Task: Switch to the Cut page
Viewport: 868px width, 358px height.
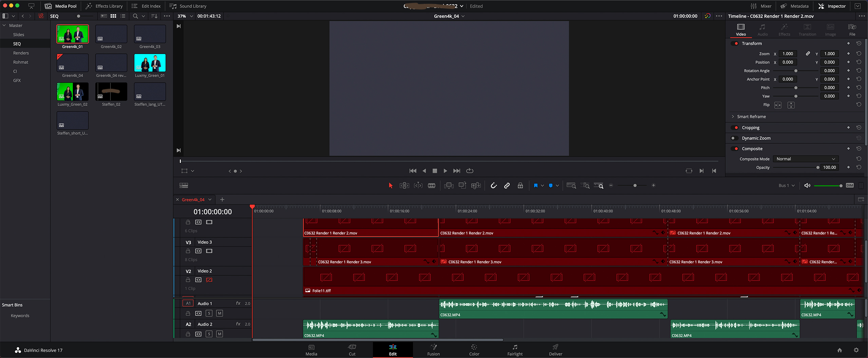Action: [x=352, y=350]
